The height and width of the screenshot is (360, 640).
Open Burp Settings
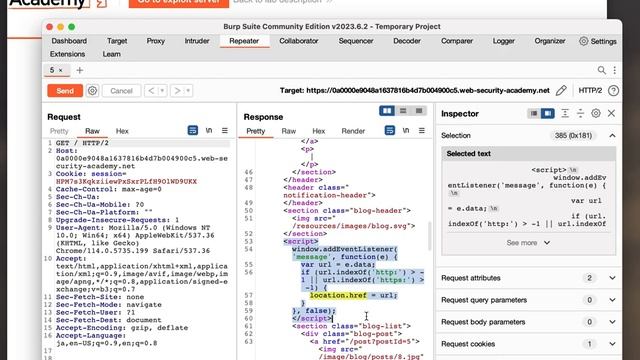(x=598, y=41)
